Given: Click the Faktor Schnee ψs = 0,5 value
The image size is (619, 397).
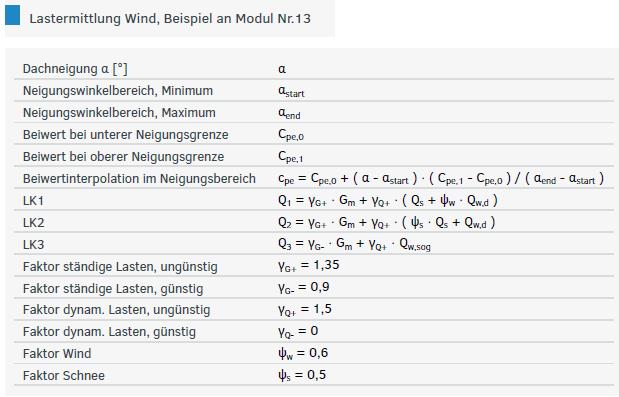Looking at the screenshot, I should pyautogui.click(x=302, y=375).
